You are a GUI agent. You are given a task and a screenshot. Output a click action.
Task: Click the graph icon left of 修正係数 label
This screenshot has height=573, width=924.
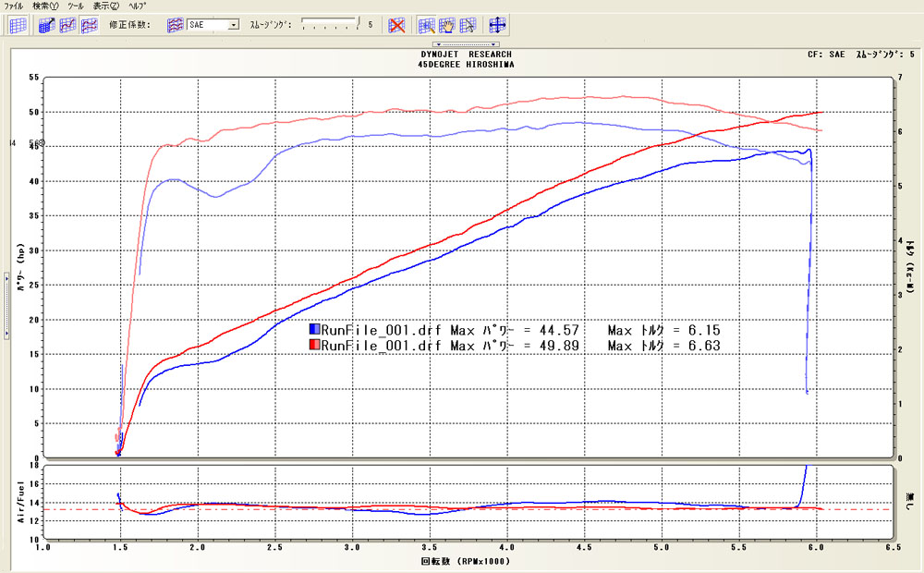89,25
